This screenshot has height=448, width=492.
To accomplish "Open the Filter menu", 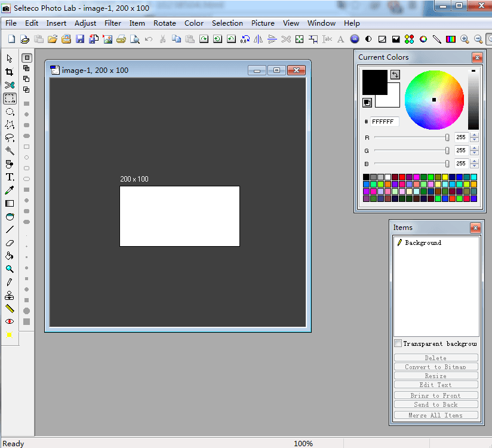I will 113,23.
